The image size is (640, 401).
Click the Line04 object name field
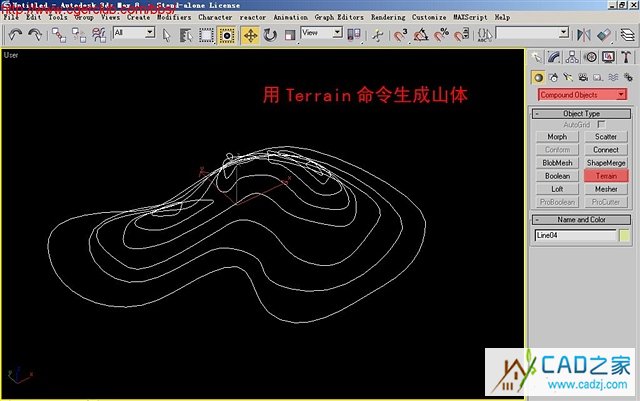[576, 236]
